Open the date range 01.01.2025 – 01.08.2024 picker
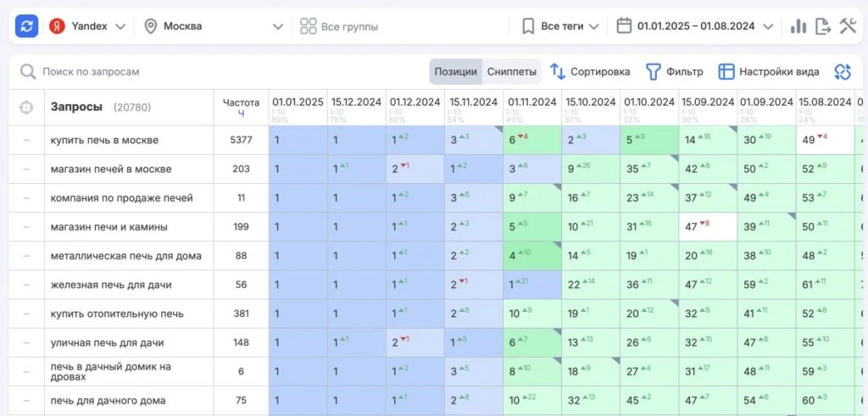868x416 pixels. point(696,26)
